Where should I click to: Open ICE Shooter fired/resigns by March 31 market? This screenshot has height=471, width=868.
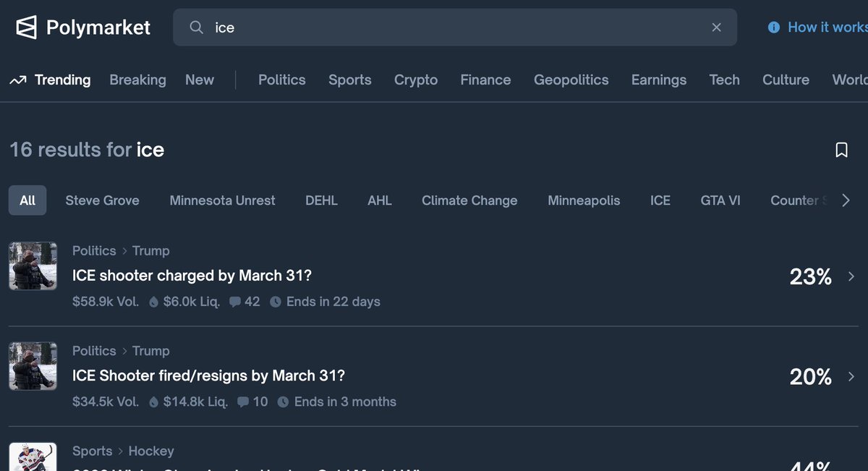coord(208,376)
